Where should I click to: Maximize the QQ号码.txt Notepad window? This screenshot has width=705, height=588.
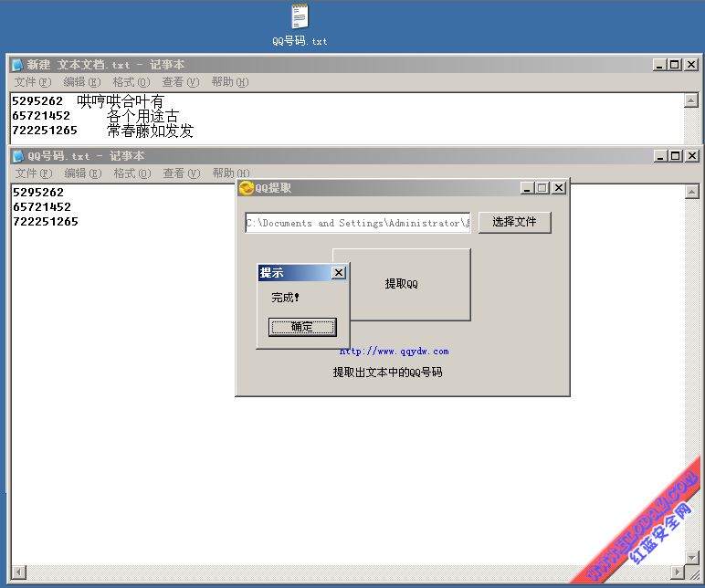click(x=676, y=156)
